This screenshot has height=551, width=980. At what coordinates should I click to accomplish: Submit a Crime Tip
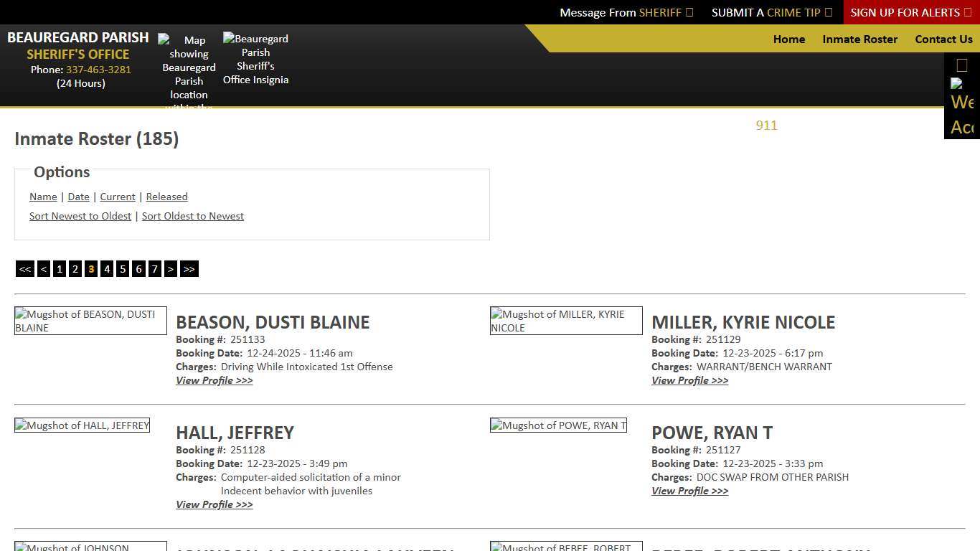[772, 12]
